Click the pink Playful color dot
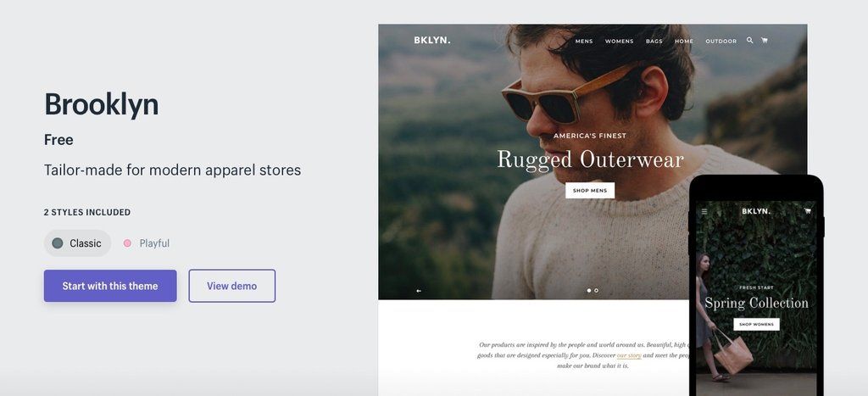 127,243
